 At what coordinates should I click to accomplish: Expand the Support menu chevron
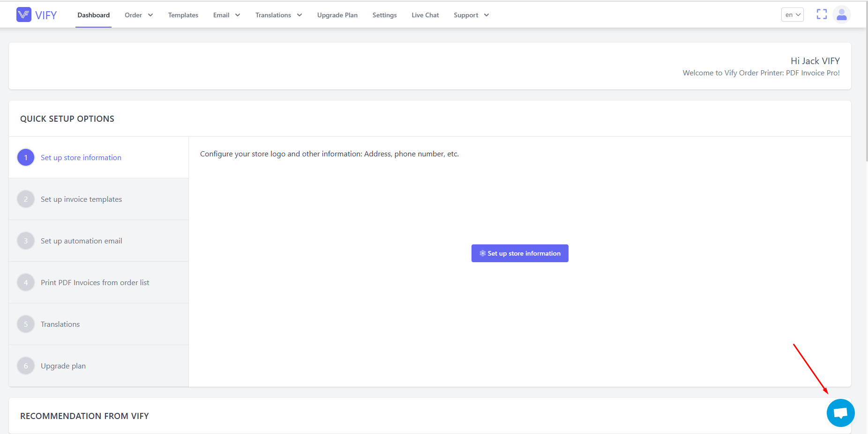click(486, 15)
